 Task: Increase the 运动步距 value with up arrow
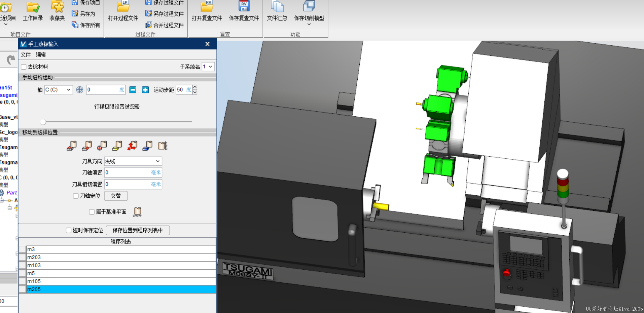(x=194, y=87)
